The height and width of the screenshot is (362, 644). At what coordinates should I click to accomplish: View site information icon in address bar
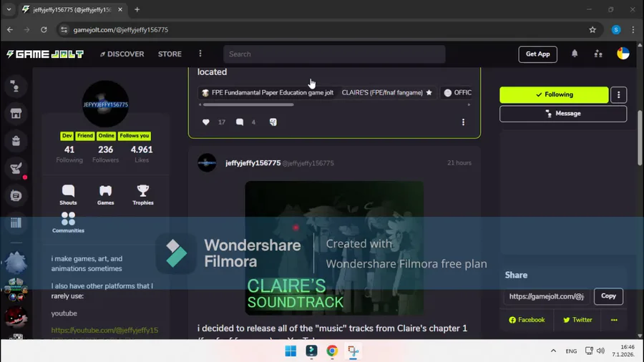click(x=64, y=29)
